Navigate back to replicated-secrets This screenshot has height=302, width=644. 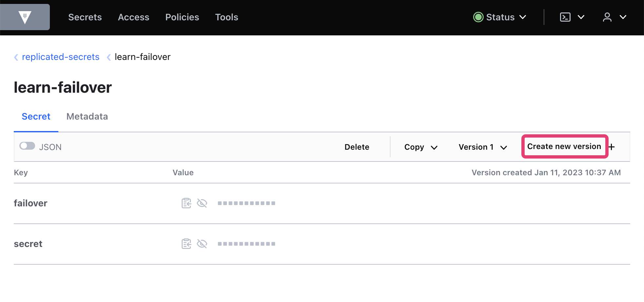point(60,57)
